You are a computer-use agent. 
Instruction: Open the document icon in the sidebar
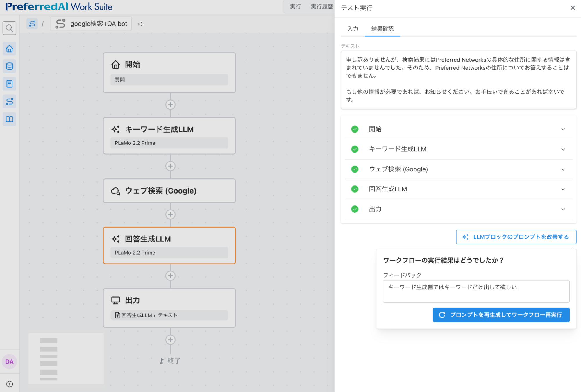[x=9, y=84]
